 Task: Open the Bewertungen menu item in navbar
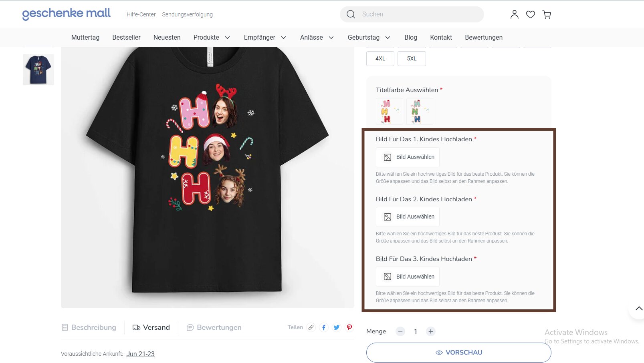coord(484,38)
